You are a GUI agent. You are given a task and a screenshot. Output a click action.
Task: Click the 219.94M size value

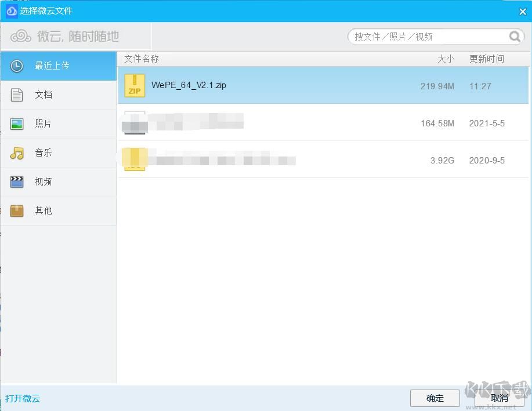coord(437,86)
